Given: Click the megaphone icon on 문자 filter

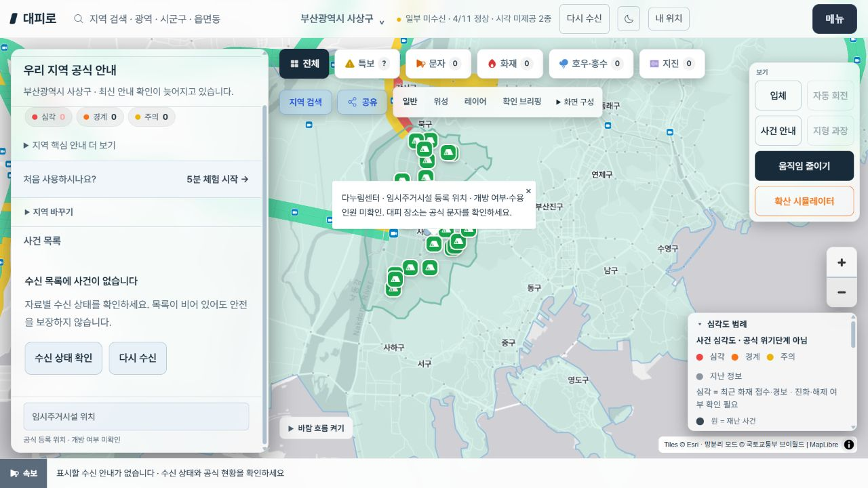Looking at the screenshot, I should [x=420, y=64].
